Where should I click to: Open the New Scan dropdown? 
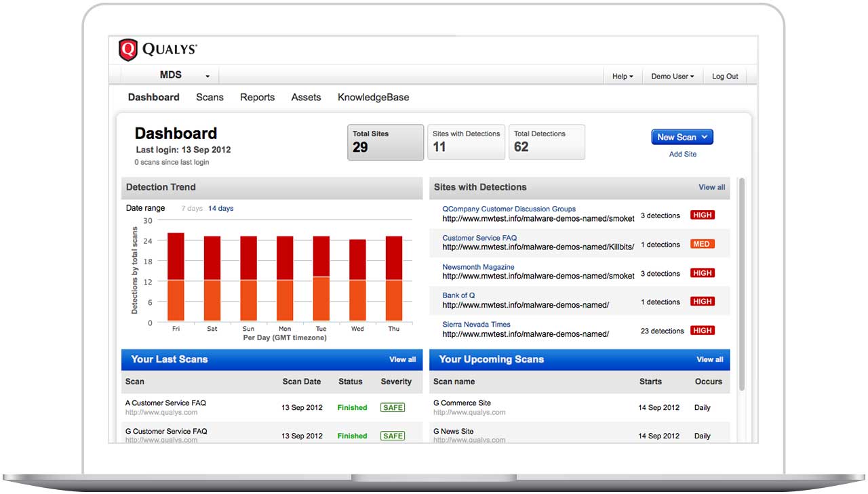682,137
